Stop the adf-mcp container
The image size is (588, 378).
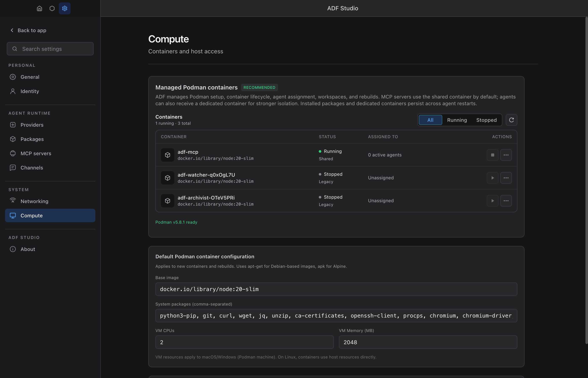(x=492, y=155)
